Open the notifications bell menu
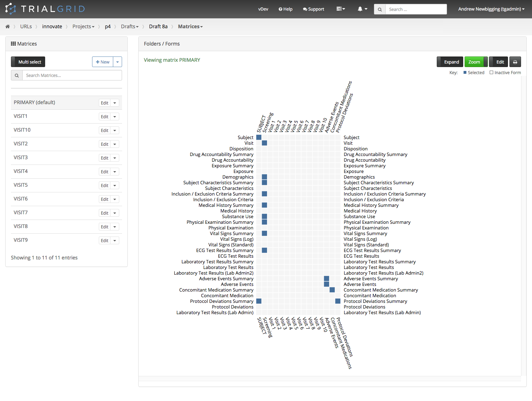The image size is (532, 401). coord(362,9)
